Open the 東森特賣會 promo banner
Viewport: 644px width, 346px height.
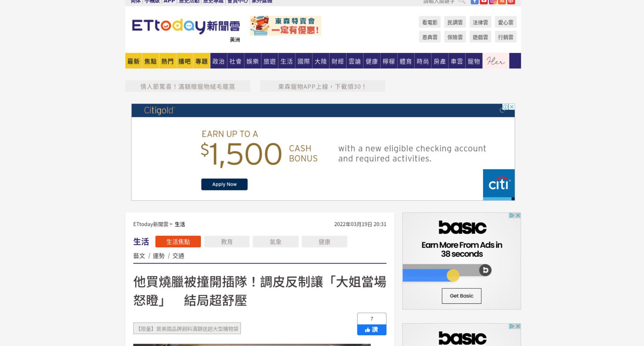click(x=285, y=26)
